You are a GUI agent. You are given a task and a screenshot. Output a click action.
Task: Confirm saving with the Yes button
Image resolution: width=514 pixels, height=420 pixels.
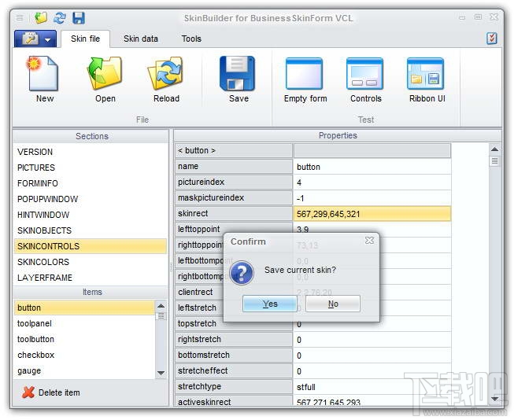270,304
